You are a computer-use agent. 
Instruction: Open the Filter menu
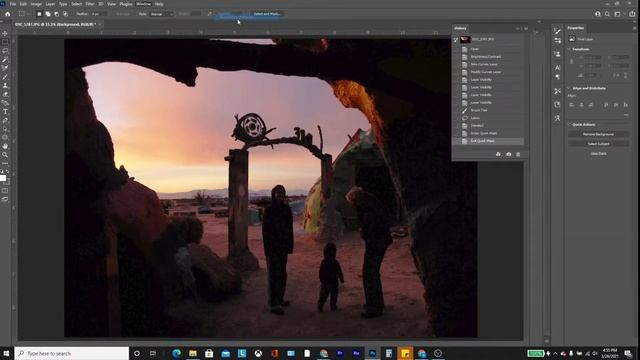click(x=90, y=4)
